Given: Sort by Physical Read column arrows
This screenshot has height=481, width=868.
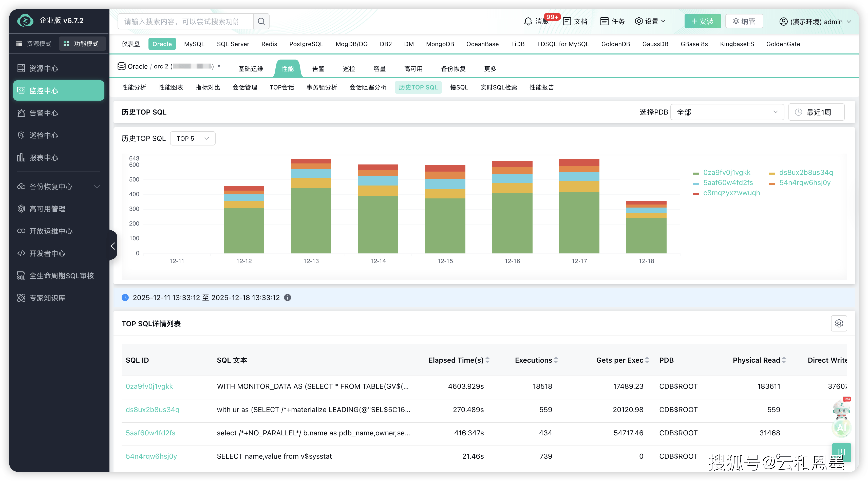Looking at the screenshot, I should click(x=784, y=360).
